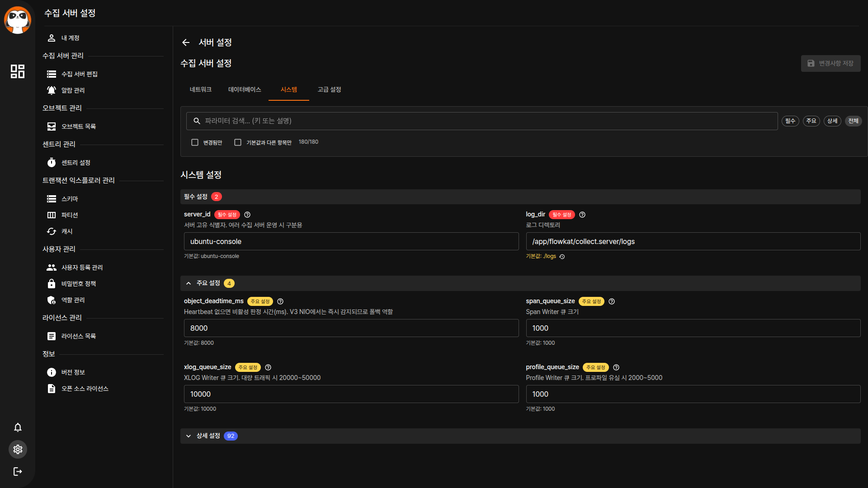The height and width of the screenshot is (488, 868).
Task: Click the 필수 설정 section header
Action: (x=196, y=197)
